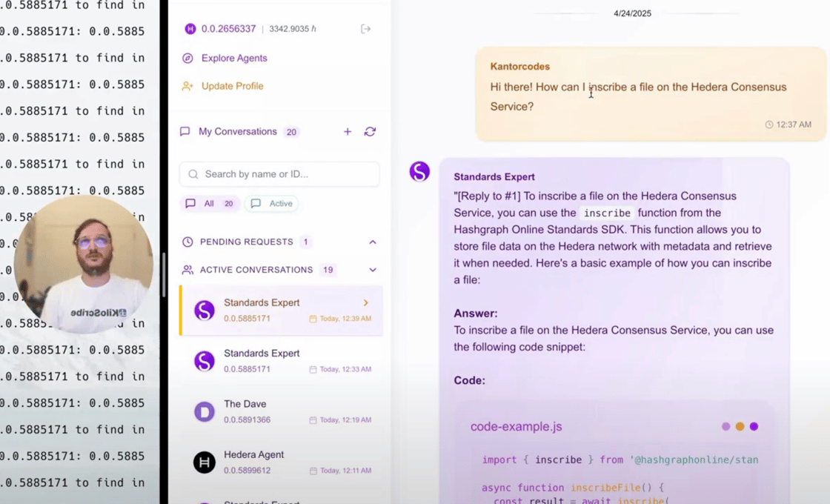The height and width of the screenshot is (504, 830).
Task: Click agent ID 0.0.5899612
Action: tap(248, 471)
